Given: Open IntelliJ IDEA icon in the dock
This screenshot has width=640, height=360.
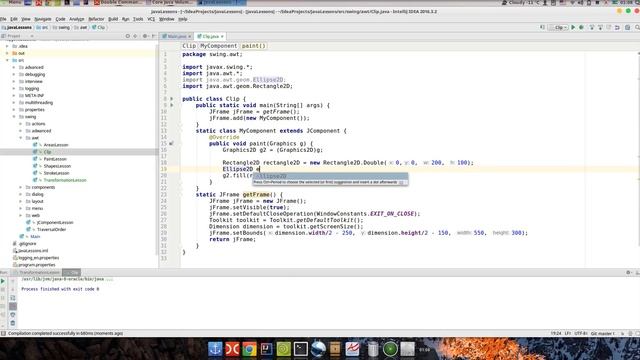Looking at the screenshot, I should click(x=266, y=349).
